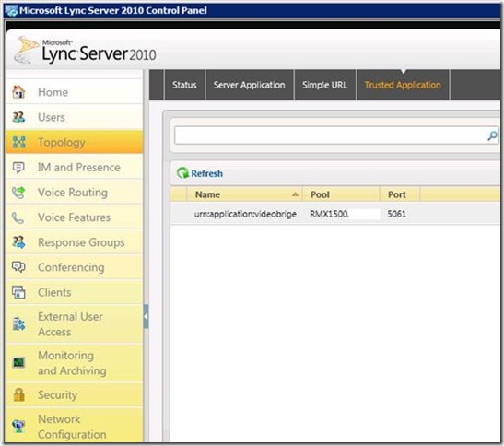Click the search magnifier icon
The width and height of the screenshot is (504, 446).
(x=492, y=135)
